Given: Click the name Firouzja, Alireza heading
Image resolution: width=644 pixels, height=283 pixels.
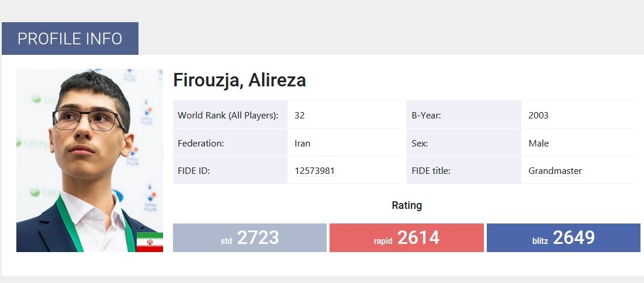Looking at the screenshot, I should [x=240, y=81].
